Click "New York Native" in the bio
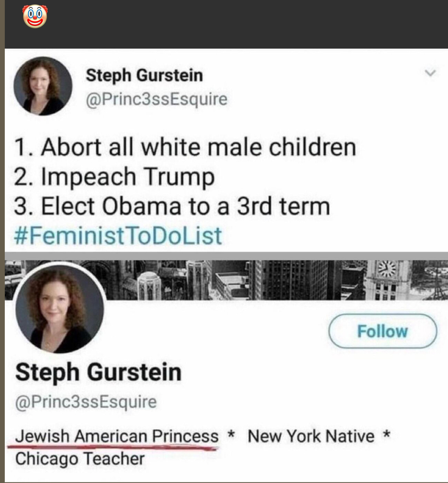Screen dimensions: 448x483 coord(311,436)
